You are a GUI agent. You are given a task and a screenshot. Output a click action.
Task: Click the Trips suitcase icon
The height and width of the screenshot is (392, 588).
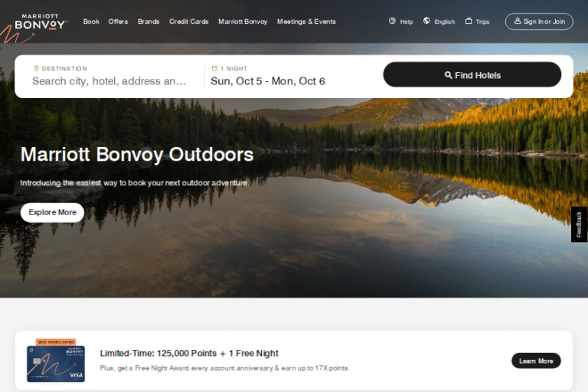tap(469, 21)
